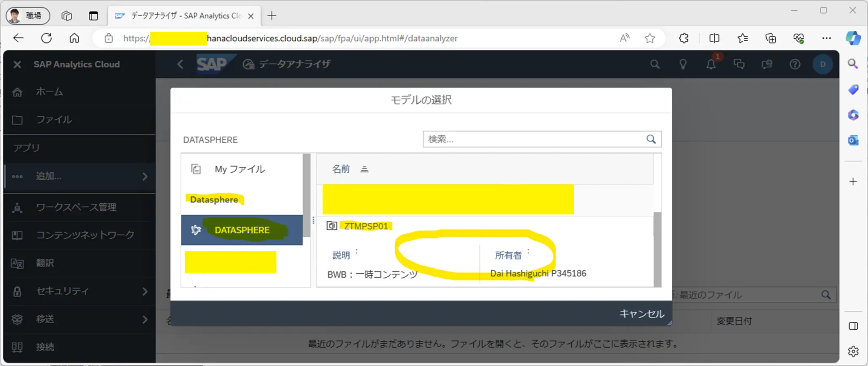Open browser extensions puzzle icon

[x=684, y=38]
